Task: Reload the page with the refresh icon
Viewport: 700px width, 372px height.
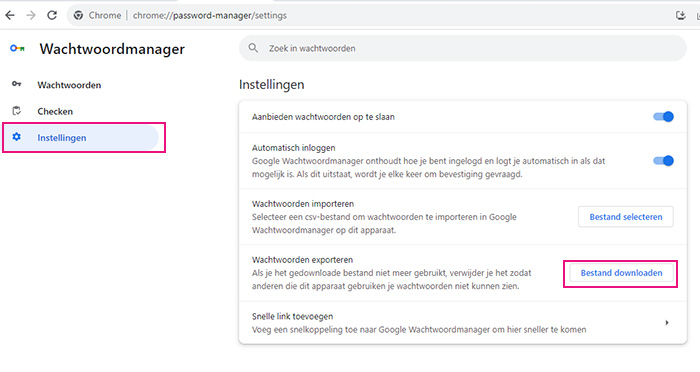Action: pos(52,15)
